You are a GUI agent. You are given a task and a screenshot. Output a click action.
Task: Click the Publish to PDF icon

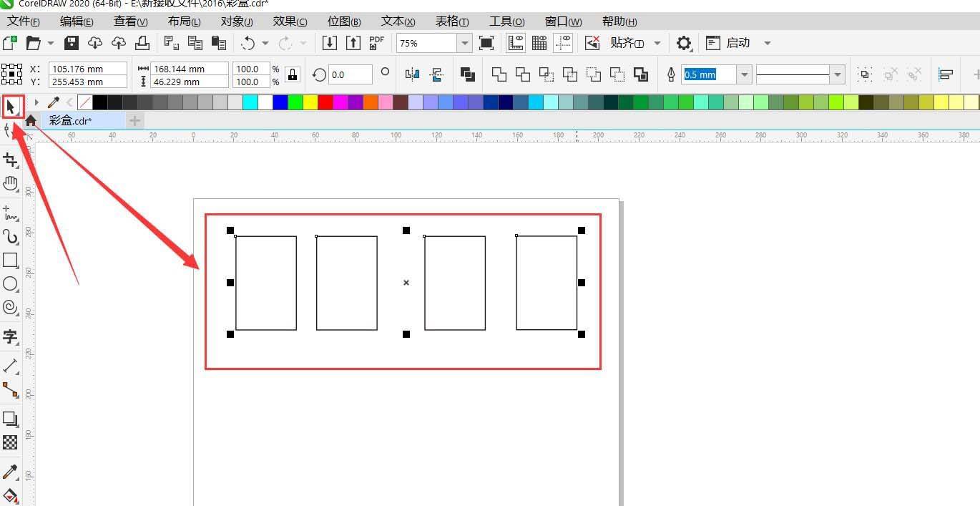click(x=376, y=43)
